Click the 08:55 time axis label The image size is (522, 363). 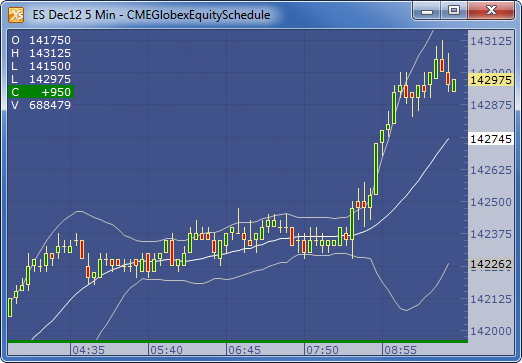click(400, 350)
